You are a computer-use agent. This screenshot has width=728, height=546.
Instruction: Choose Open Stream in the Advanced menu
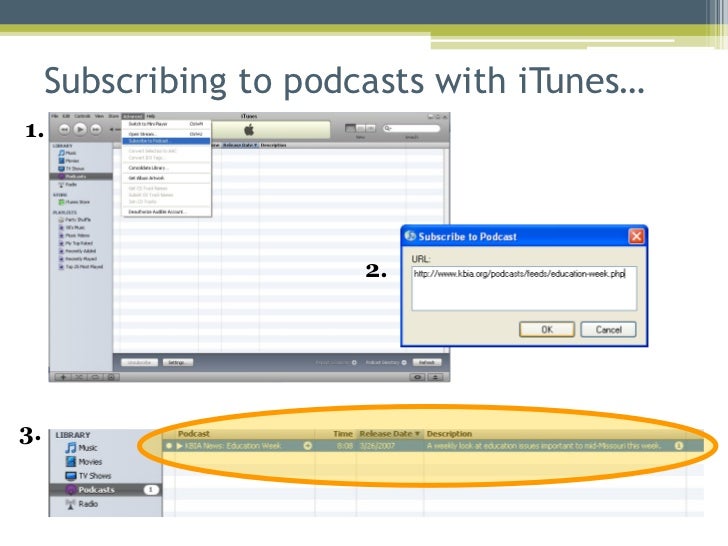coord(166,134)
